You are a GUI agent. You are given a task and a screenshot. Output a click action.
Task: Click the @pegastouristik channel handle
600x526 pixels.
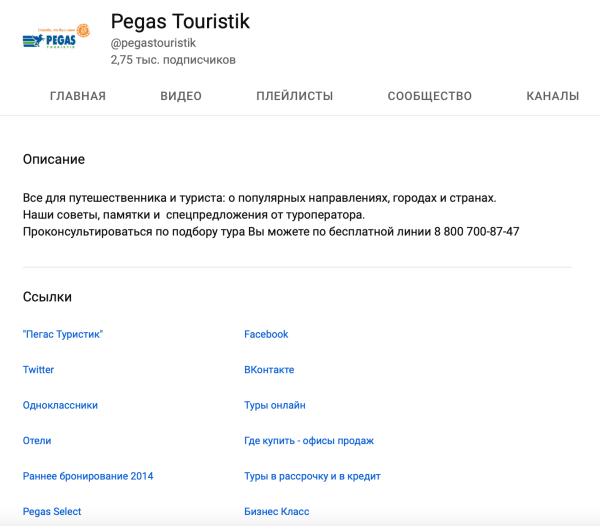(153, 43)
